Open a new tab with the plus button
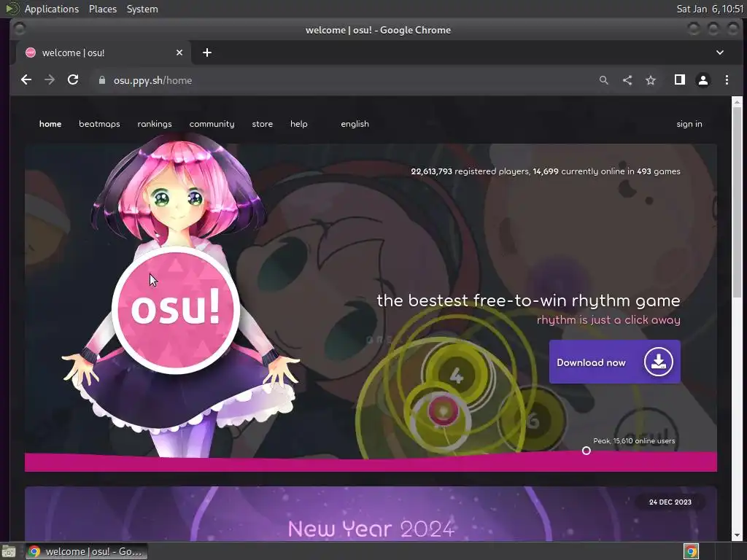 (x=206, y=52)
